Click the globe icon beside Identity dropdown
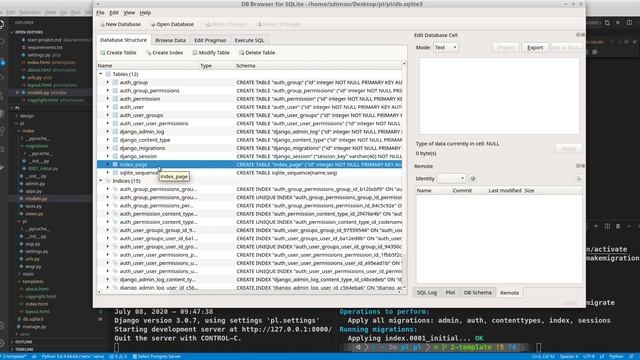Viewport: 640px width, 360px height. tap(473, 178)
